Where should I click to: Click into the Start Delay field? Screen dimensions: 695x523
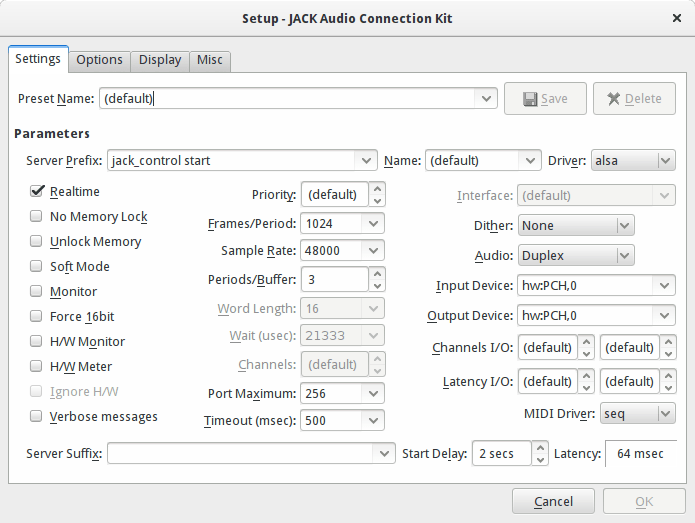[x=502, y=453]
